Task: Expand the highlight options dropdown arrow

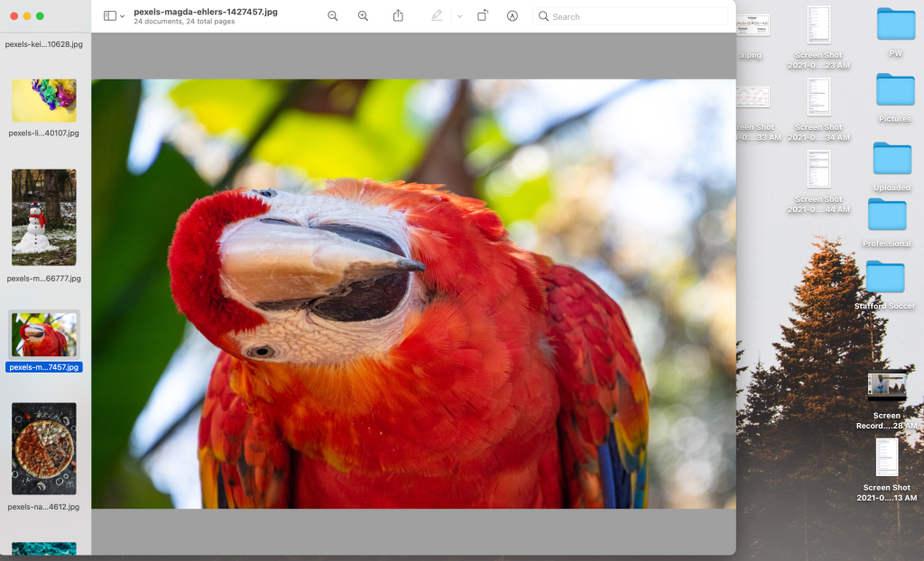Action: pyautogui.click(x=459, y=16)
